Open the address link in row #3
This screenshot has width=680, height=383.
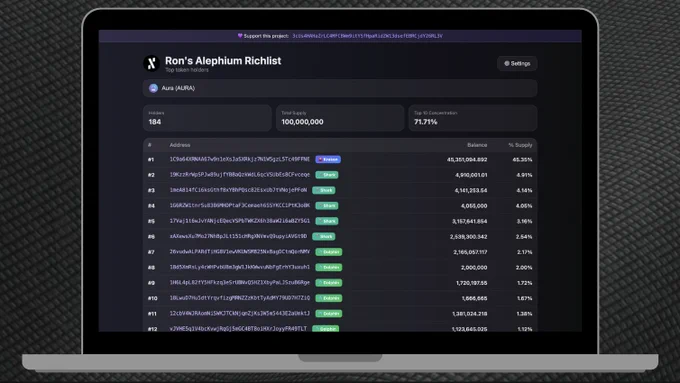(238, 190)
